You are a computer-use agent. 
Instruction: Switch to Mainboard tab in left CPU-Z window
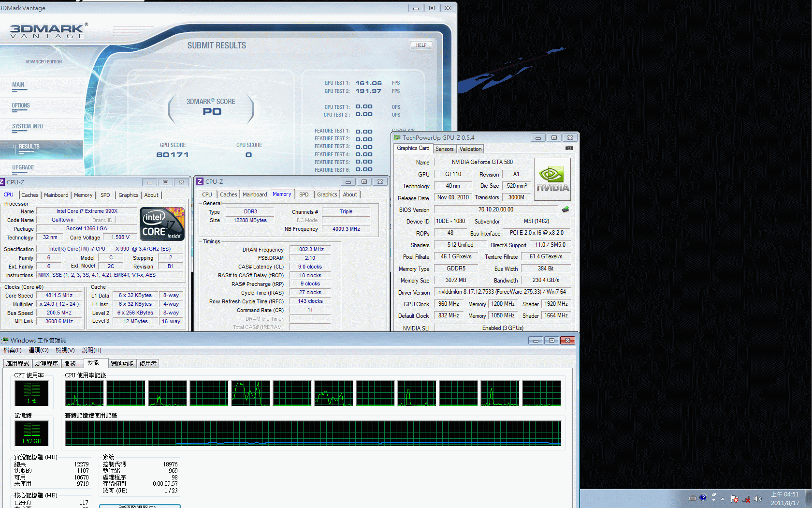click(x=56, y=195)
